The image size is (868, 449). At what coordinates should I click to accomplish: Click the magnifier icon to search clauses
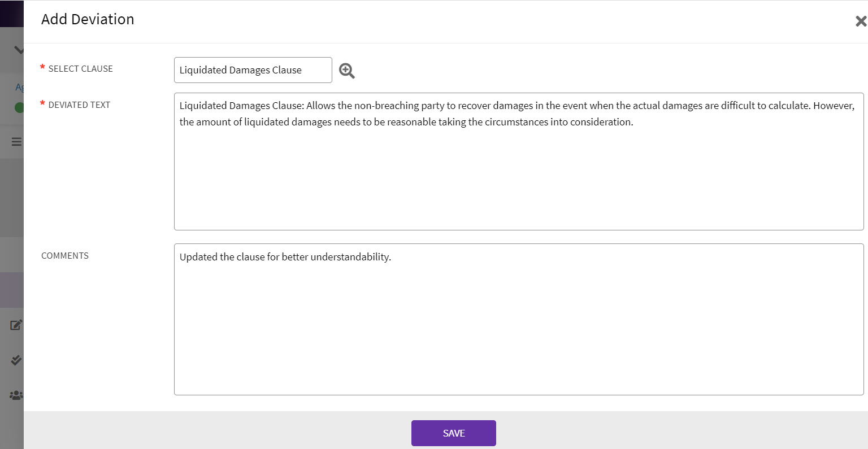[x=346, y=71]
